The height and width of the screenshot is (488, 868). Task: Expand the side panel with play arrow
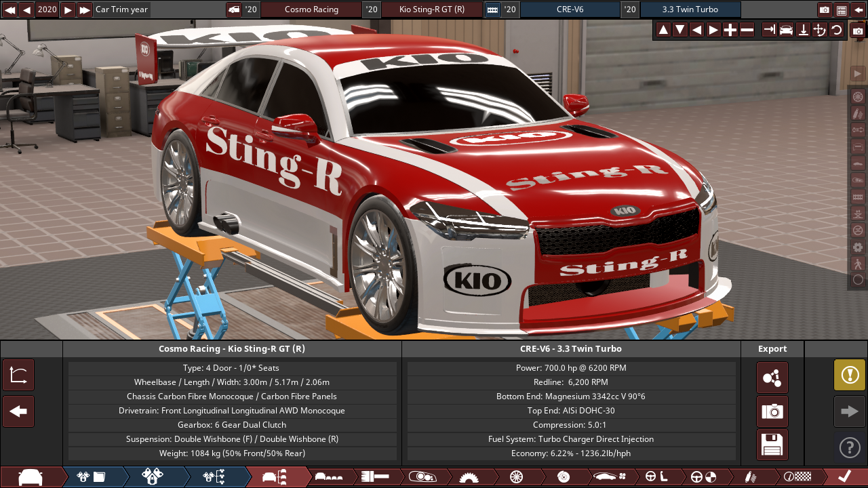858,73
